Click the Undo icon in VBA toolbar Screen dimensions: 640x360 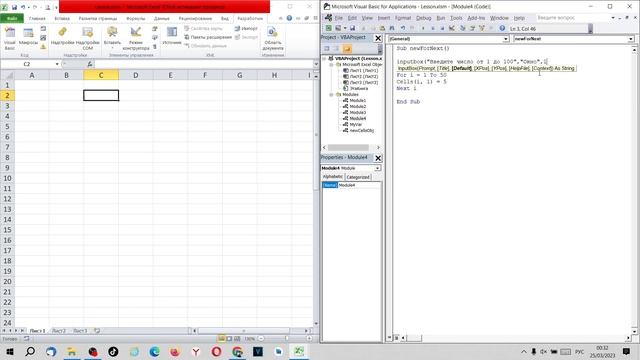(403, 28)
